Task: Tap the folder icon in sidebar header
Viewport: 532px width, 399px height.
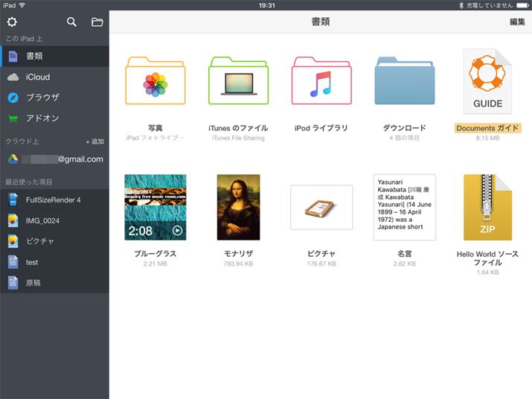Action: coord(97,22)
